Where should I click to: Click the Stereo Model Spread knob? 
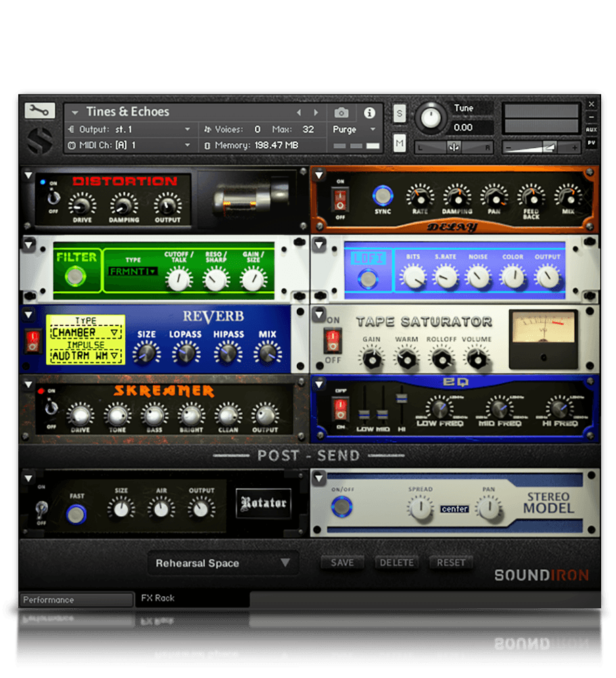point(421,508)
